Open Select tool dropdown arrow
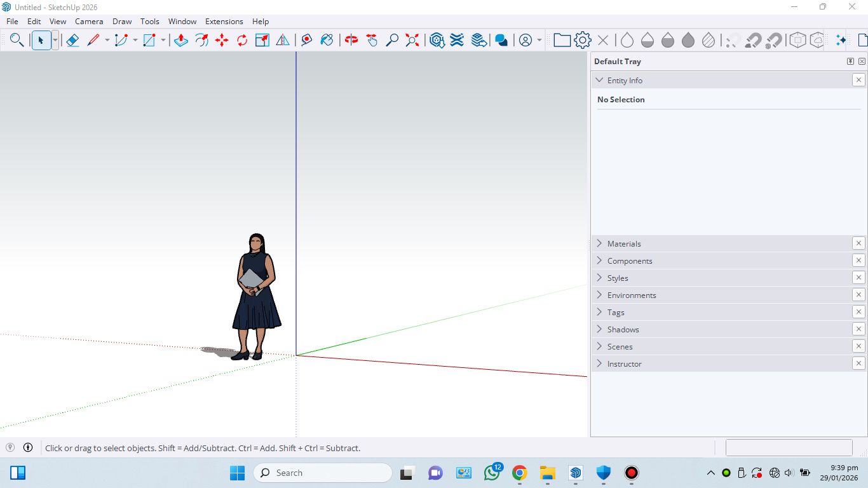 [x=55, y=40]
